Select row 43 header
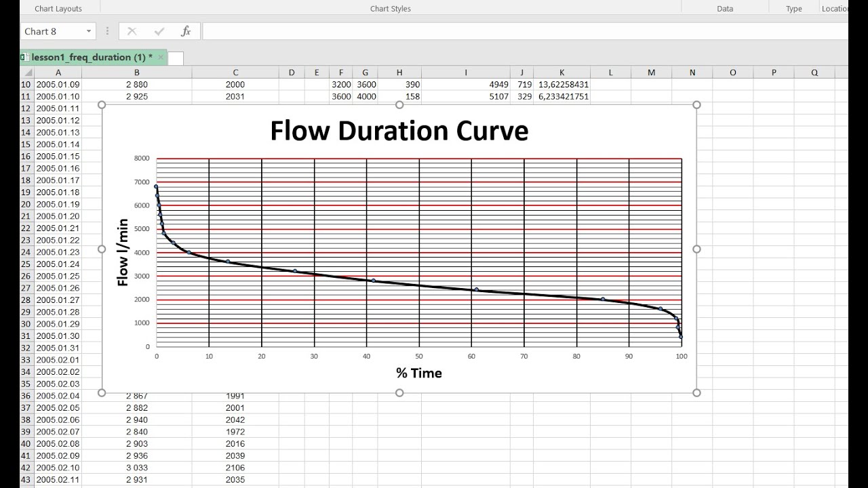This screenshot has width=868, height=488. (x=27, y=480)
